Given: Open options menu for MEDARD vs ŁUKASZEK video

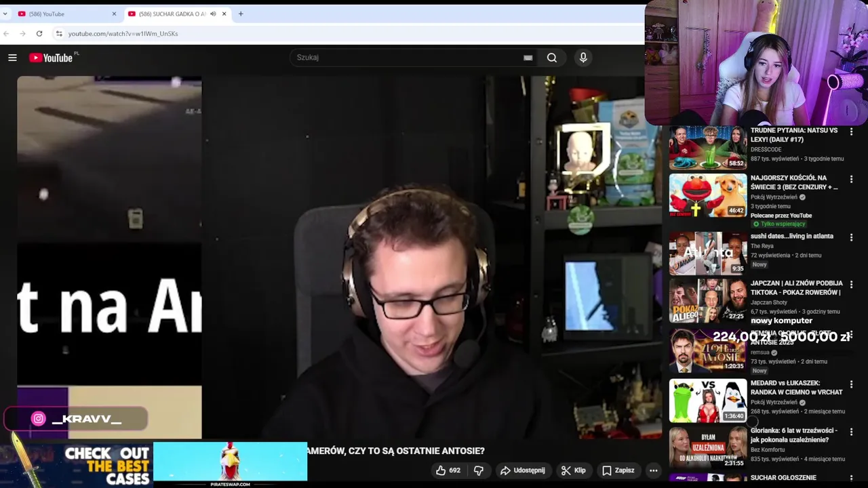Looking at the screenshot, I should click(x=851, y=384).
